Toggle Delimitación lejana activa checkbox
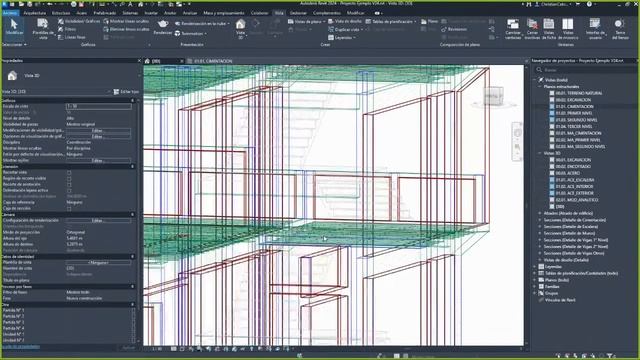 click(x=69, y=191)
